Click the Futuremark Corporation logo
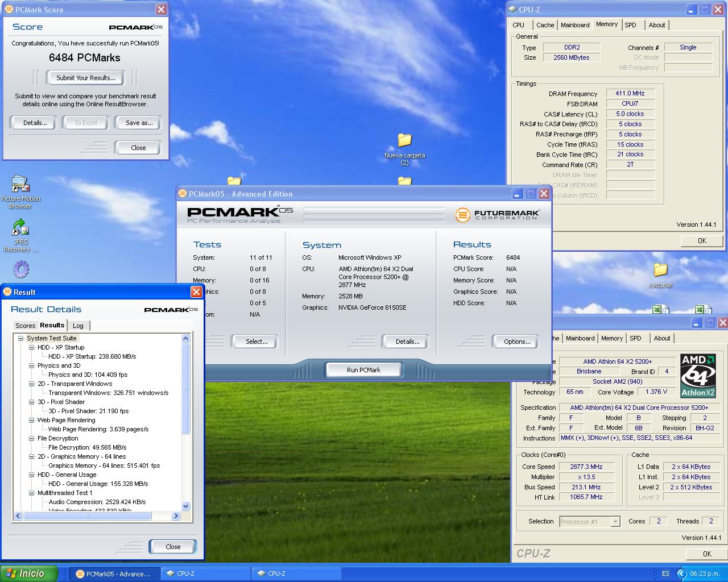 click(497, 214)
